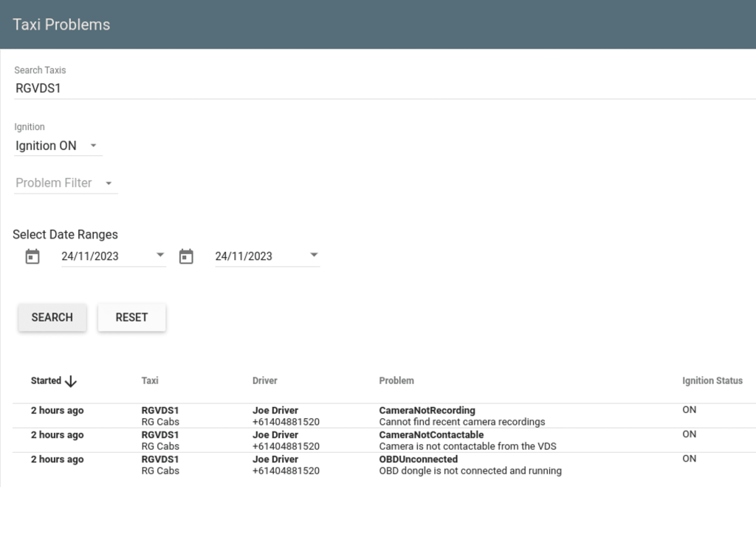Click Joe Driver in the CameraNotContactable row
756x557 pixels.
(275, 435)
